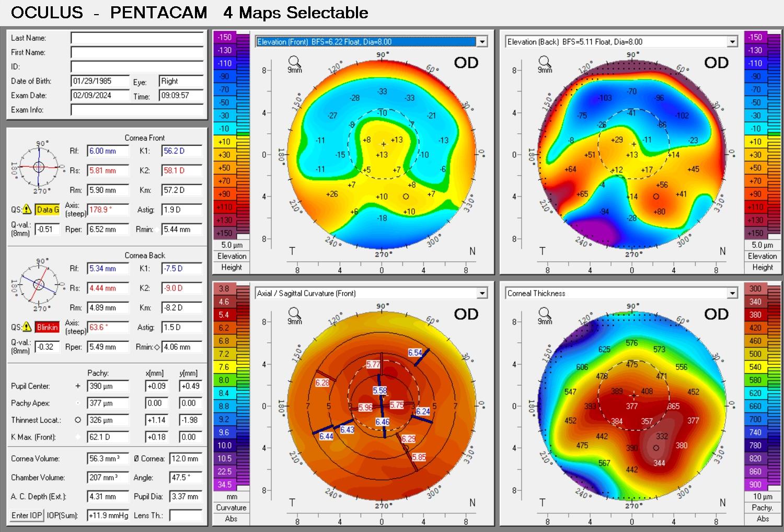Click the 300 swatch on the pachymetry color scale
The height and width of the screenshot is (532, 784).
point(755,288)
